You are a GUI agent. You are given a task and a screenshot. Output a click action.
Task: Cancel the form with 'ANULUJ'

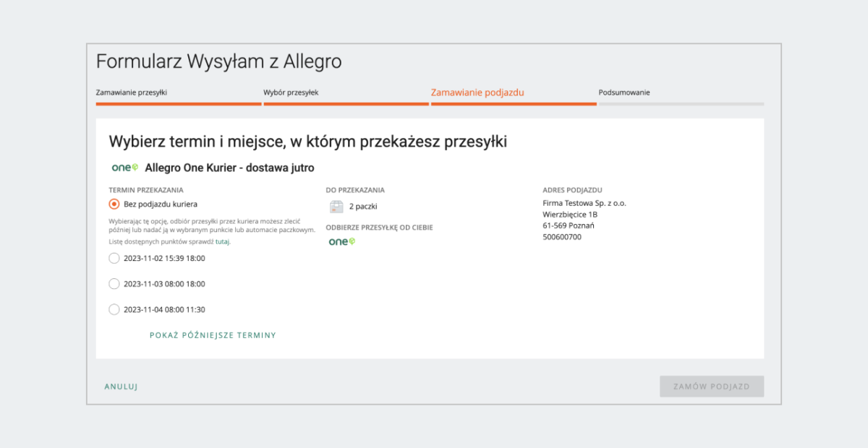pyautogui.click(x=120, y=386)
